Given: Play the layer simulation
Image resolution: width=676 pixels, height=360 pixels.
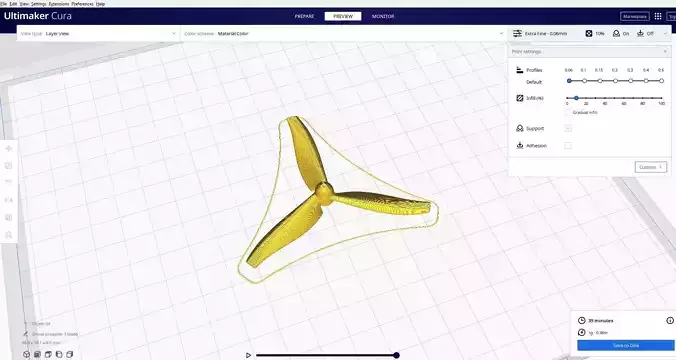Looking at the screenshot, I should pos(248,355).
